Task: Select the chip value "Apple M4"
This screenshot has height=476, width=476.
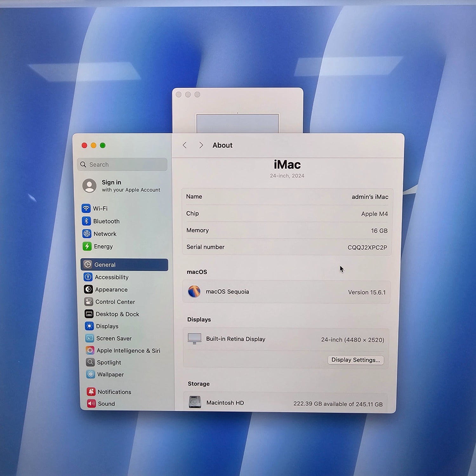Action: [374, 214]
